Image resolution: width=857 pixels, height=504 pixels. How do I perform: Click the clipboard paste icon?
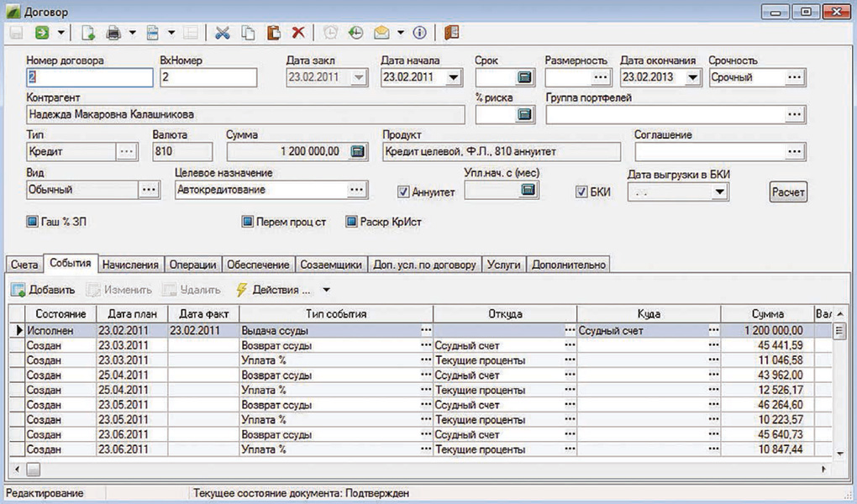(x=273, y=33)
